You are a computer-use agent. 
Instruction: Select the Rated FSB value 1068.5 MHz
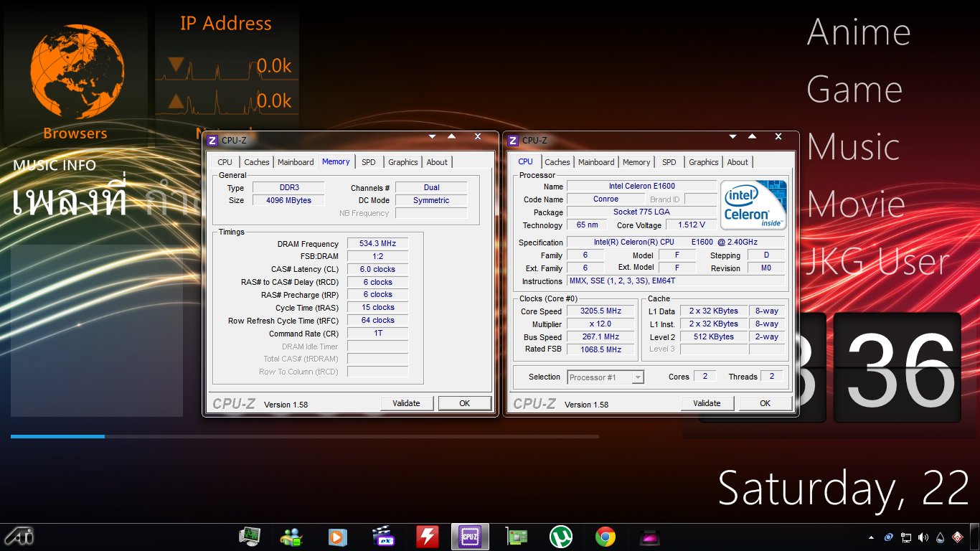pyautogui.click(x=601, y=350)
